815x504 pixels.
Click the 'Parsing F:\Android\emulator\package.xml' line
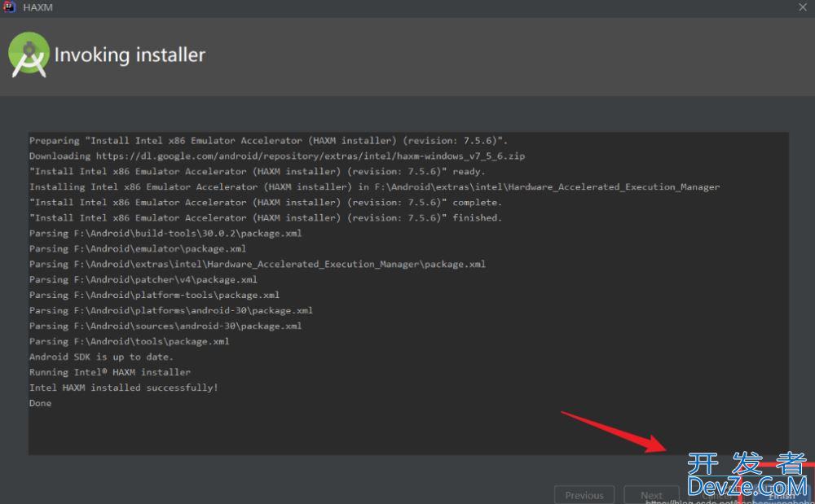tap(138, 248)
